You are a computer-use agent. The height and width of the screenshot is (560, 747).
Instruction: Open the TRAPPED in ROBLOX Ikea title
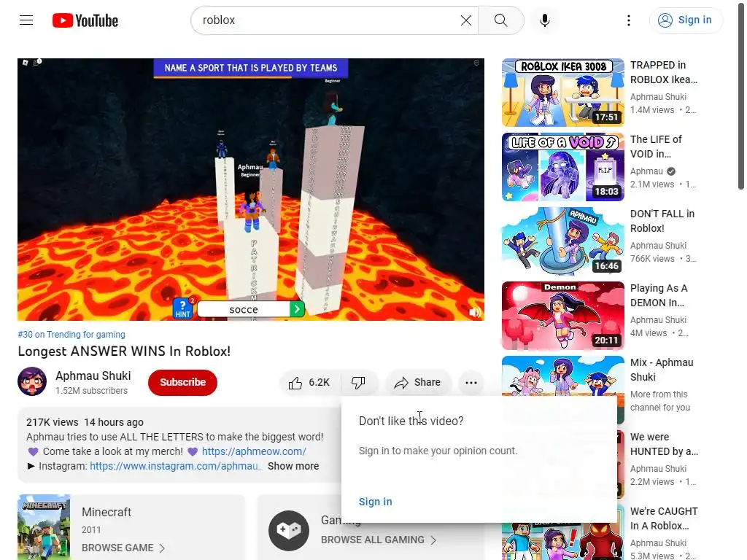pyautogui.click(x=664, y=72)
